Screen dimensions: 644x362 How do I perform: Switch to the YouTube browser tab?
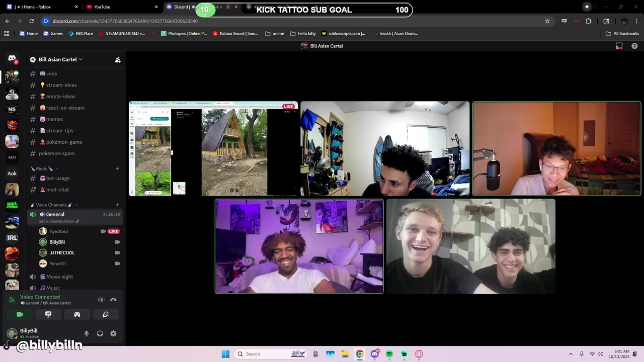point(122,7)
